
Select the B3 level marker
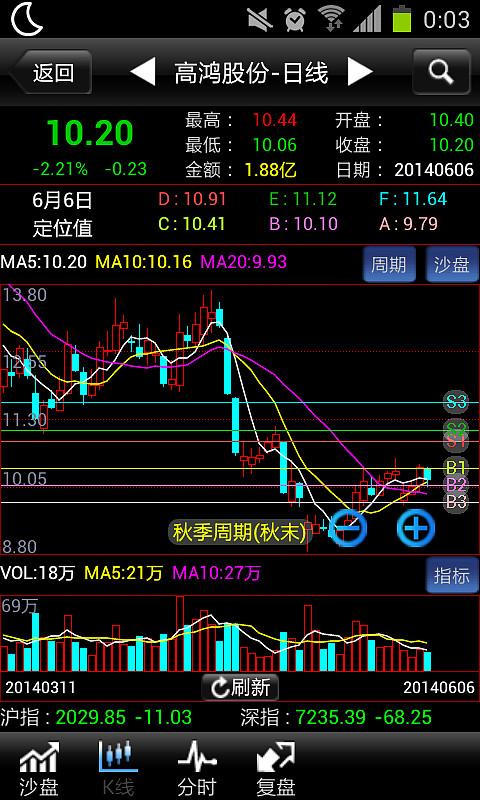(x=456, y=502)
